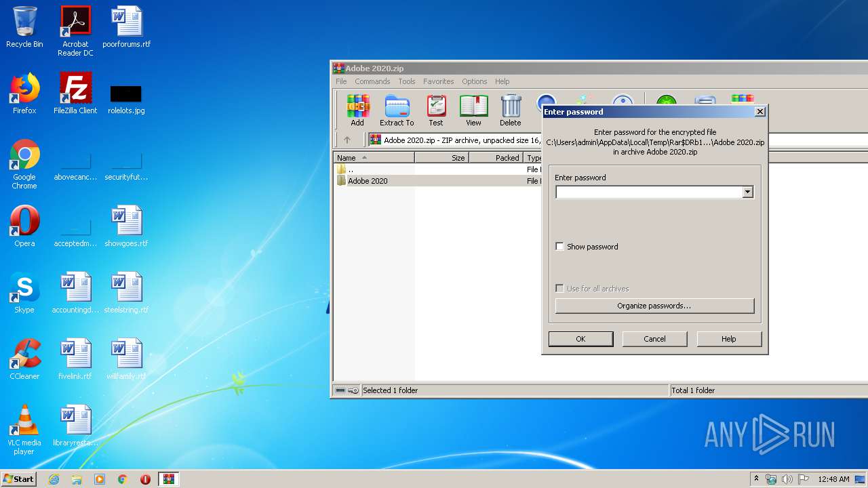Click the Skype desktop icon
868x488 pixels.
(24, 293)
